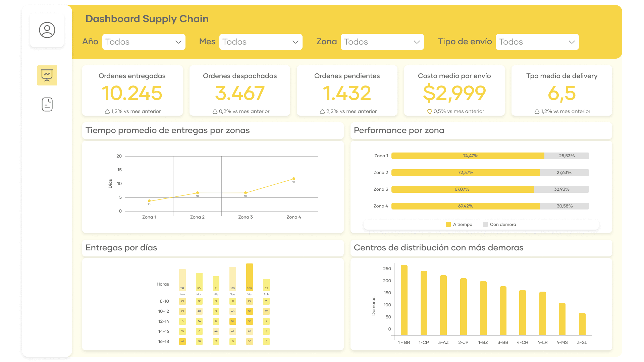Image resolution: width=644 pixels, height=362 pixels.
Task: Toggle the Con demora legend item
Action: click(485, 225)
